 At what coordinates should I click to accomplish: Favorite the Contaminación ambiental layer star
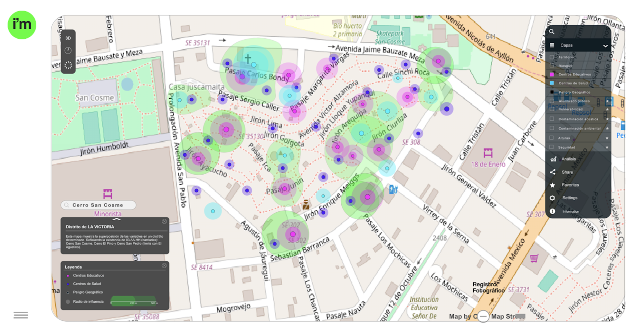point(607,128)
